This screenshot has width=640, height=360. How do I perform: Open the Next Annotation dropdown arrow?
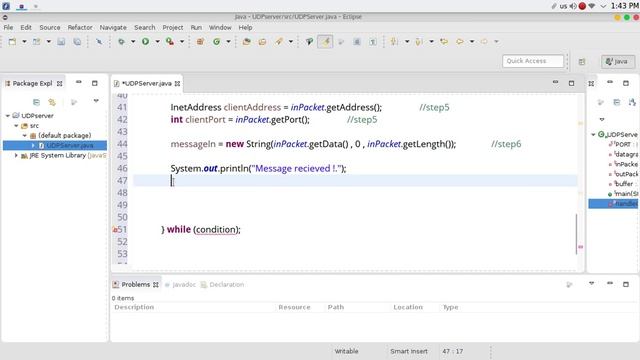tap(407, 42)
